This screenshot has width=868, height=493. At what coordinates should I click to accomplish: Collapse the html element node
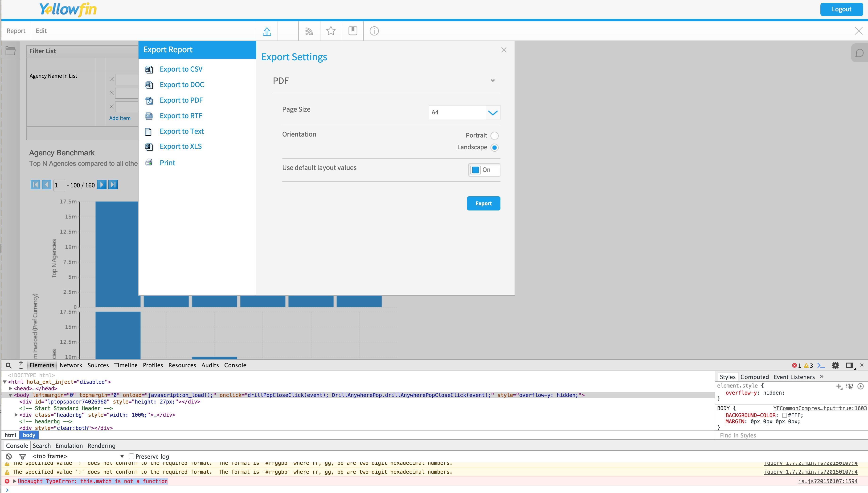point(5,382)
